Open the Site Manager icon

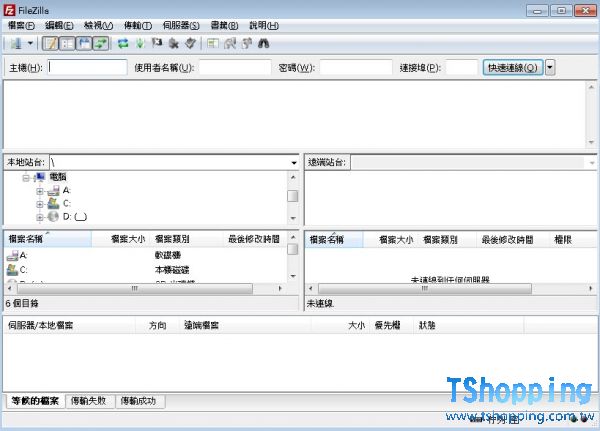point(17,43)
